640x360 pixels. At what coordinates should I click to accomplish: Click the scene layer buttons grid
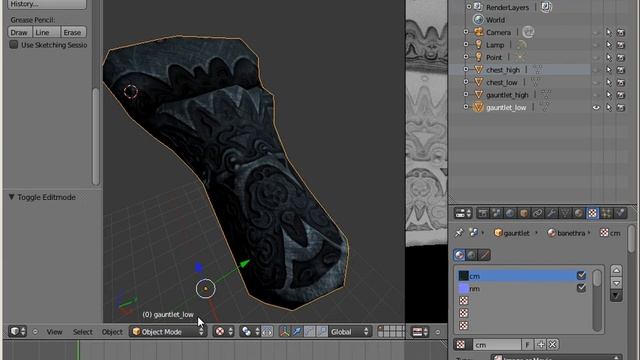pos(391,331)
